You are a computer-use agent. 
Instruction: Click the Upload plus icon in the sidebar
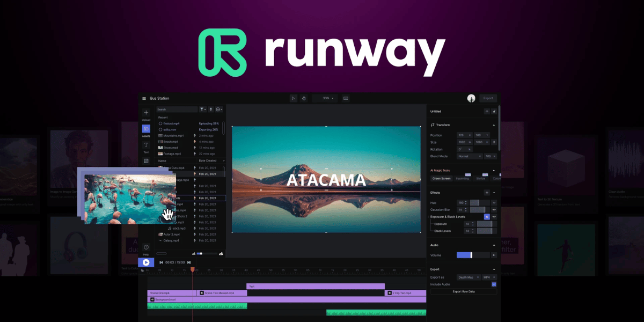pos(146,113)
